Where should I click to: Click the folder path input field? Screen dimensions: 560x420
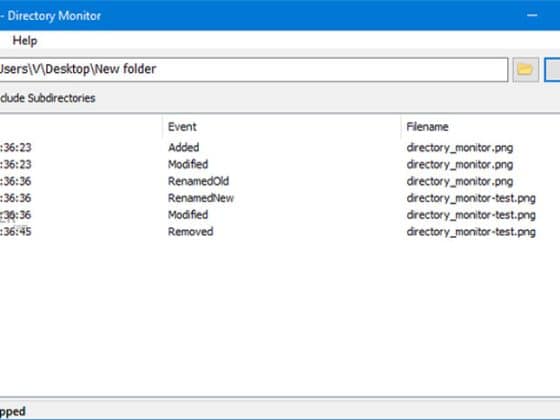(x=253, y=69)
